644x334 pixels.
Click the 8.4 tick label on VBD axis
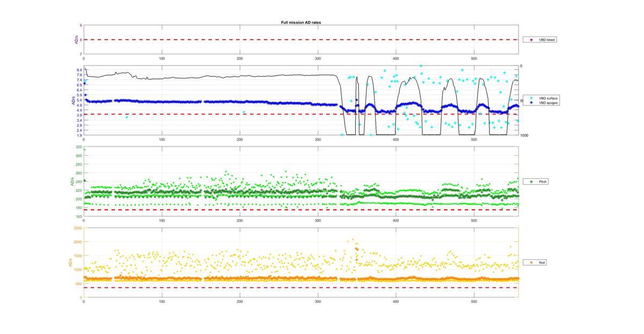(79, 70)
